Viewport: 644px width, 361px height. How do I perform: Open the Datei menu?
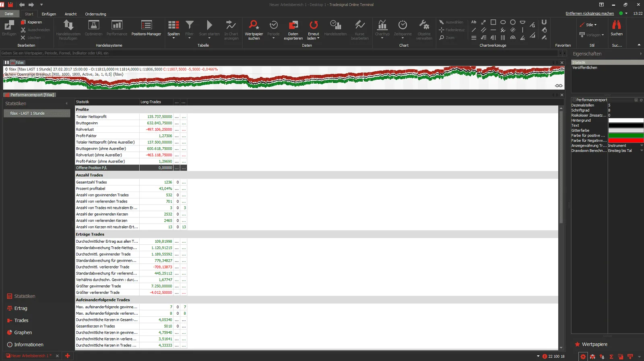(x=9, y=14)
